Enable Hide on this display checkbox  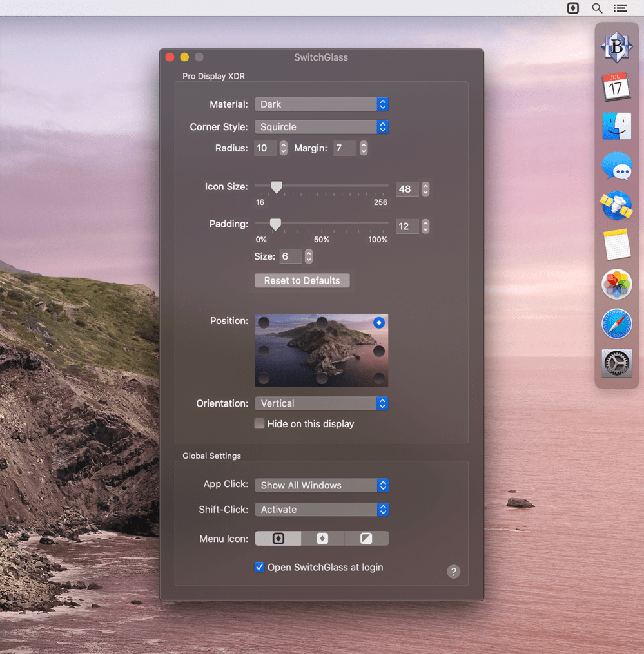point(260,424)
